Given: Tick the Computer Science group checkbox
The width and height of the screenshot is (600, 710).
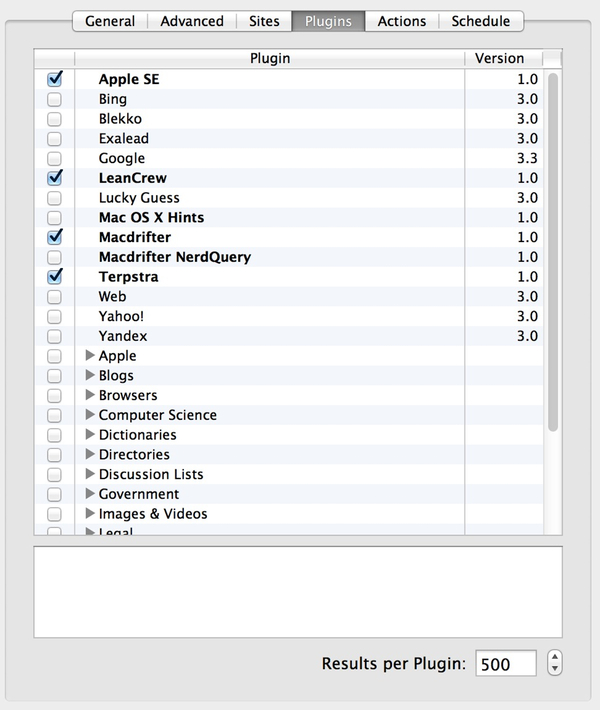Looking at the screenshot, I should tap(54, 415).
